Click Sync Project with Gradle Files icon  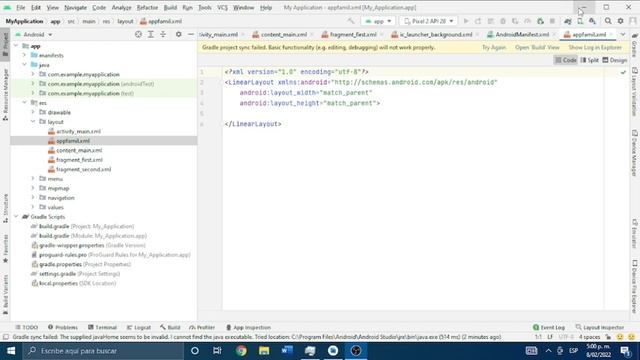(568, 21)
